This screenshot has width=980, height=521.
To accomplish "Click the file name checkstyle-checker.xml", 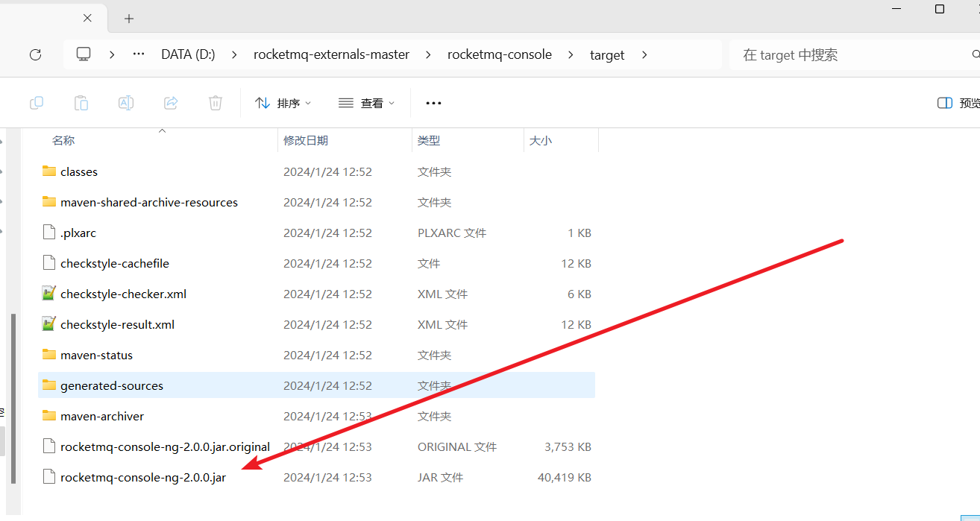I will coord(123,294).
